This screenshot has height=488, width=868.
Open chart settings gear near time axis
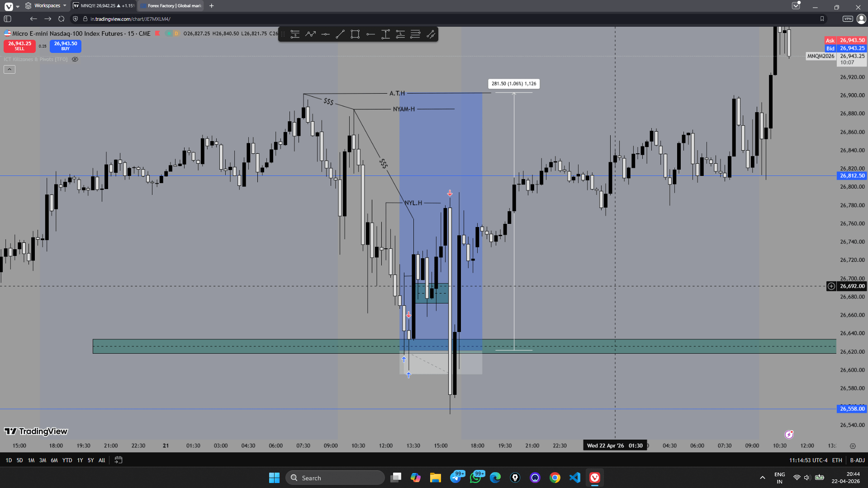[853, 446]
